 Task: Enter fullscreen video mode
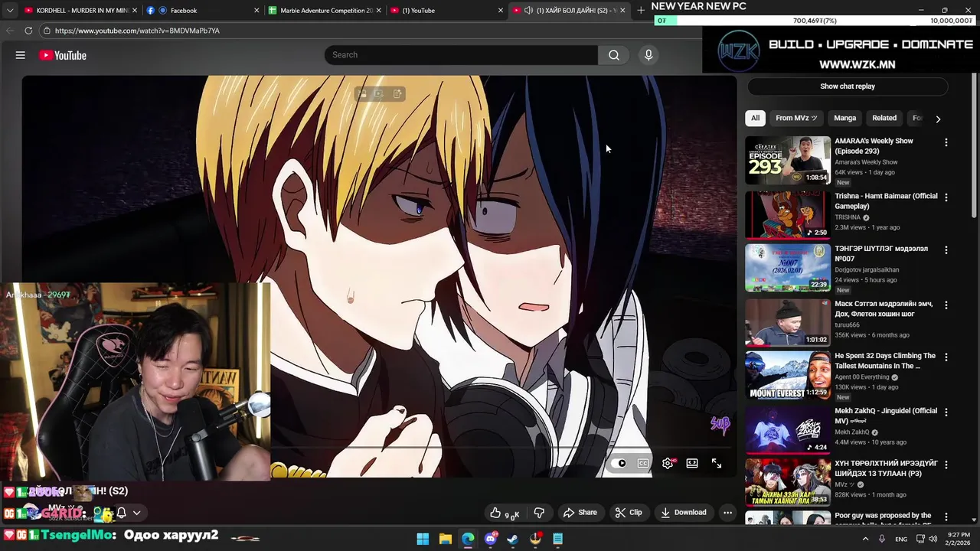pos(717,463)
